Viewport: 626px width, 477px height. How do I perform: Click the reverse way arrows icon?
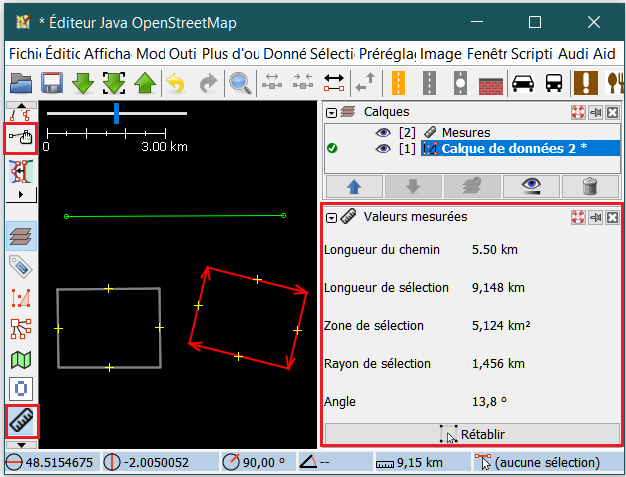(x=366, y=83)
